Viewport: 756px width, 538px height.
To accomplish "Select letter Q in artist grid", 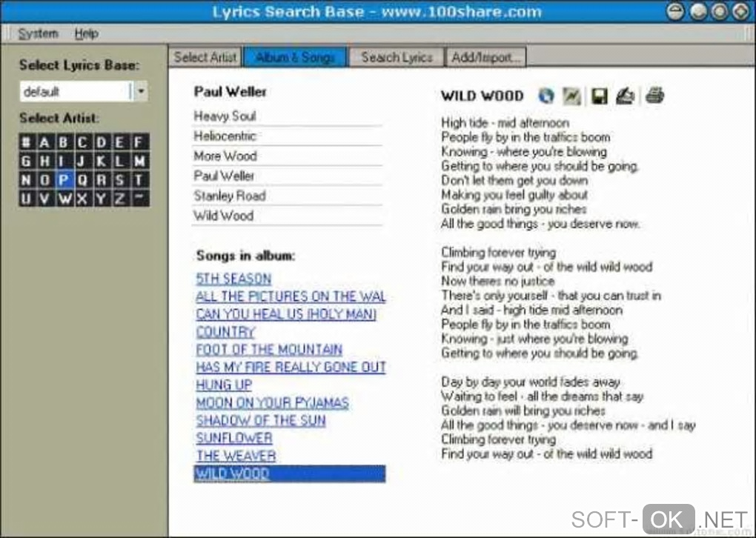I will tap(82, 180).
